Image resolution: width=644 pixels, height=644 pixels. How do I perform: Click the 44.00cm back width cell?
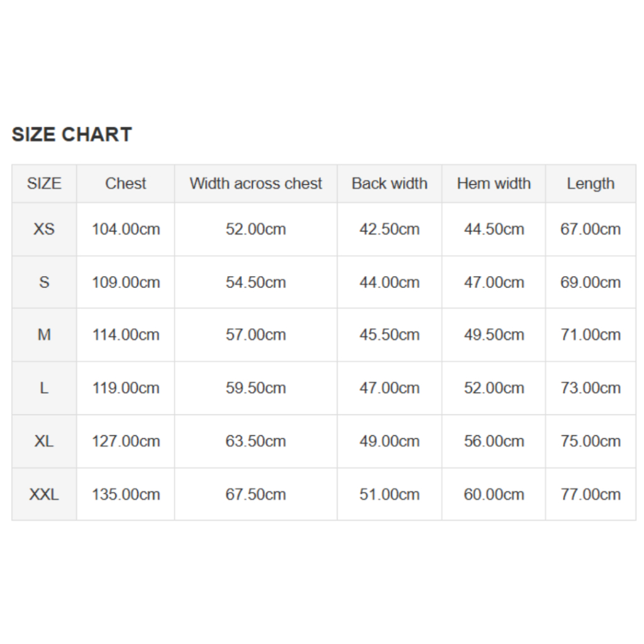(389, 282)
